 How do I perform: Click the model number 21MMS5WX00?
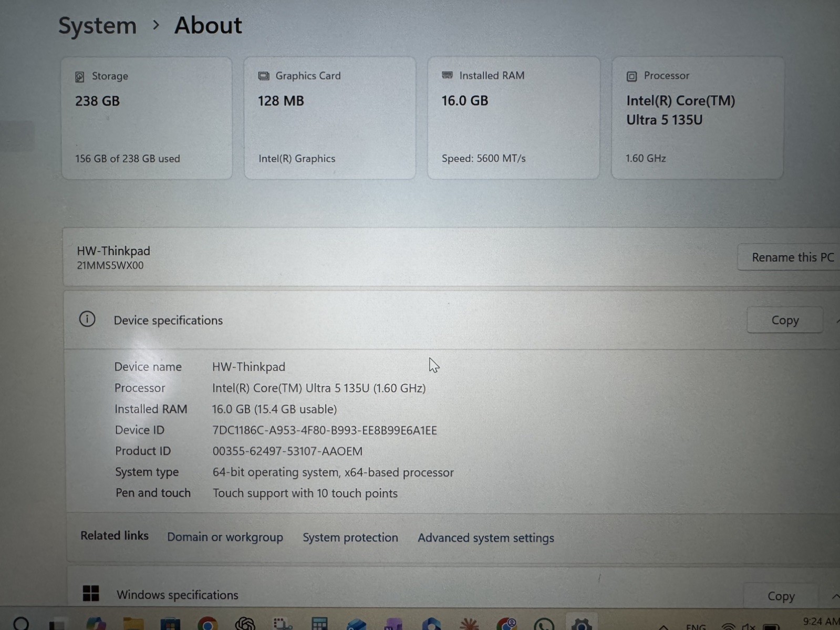[110, 265]
